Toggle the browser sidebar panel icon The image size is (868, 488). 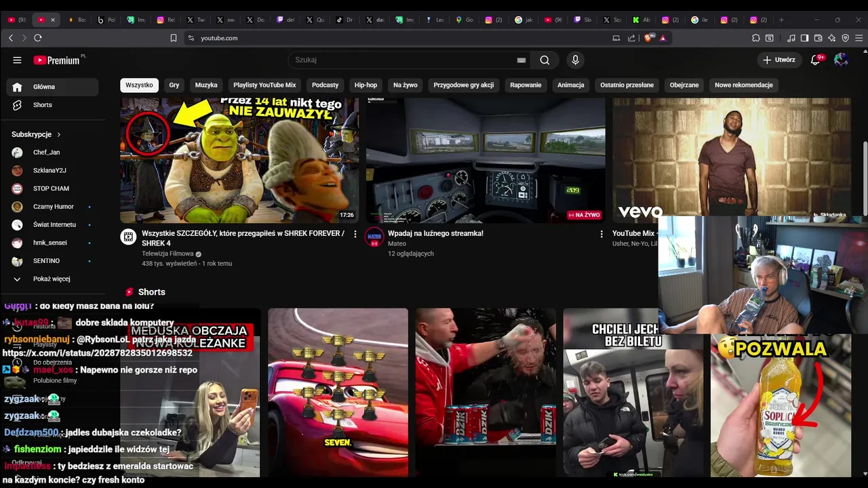[804, 38]
